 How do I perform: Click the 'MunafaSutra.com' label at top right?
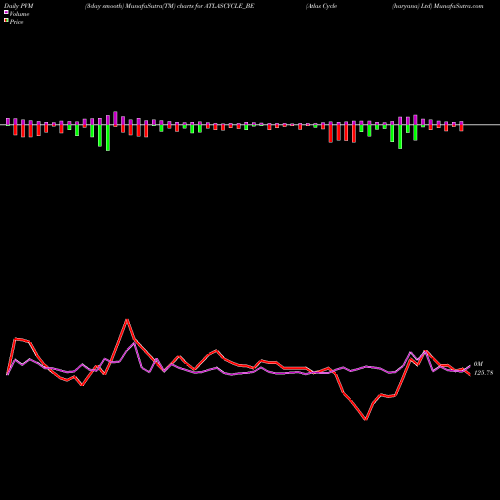459,6
